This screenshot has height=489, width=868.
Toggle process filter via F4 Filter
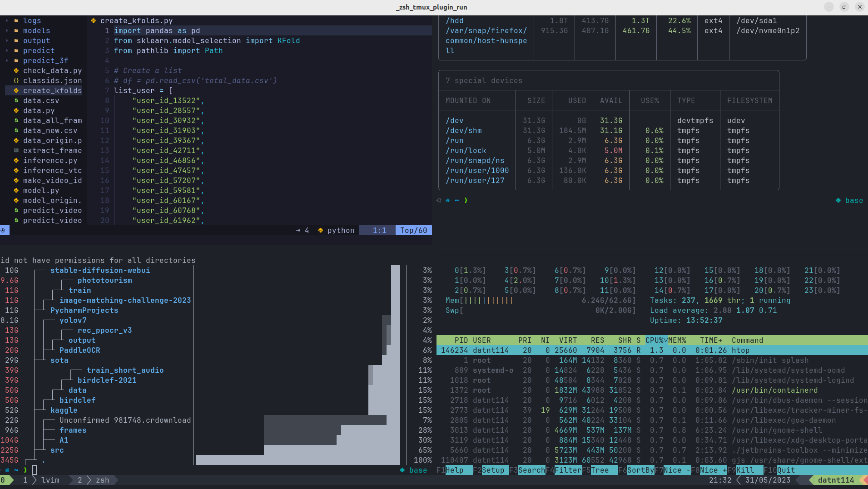pyautogui.click(x=562, y=470)
